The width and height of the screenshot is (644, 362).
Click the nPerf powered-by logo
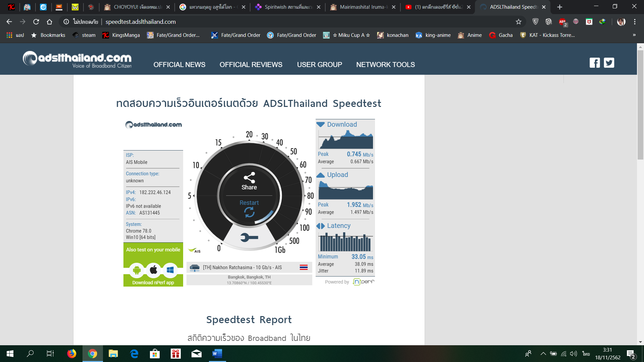[364, 282]
